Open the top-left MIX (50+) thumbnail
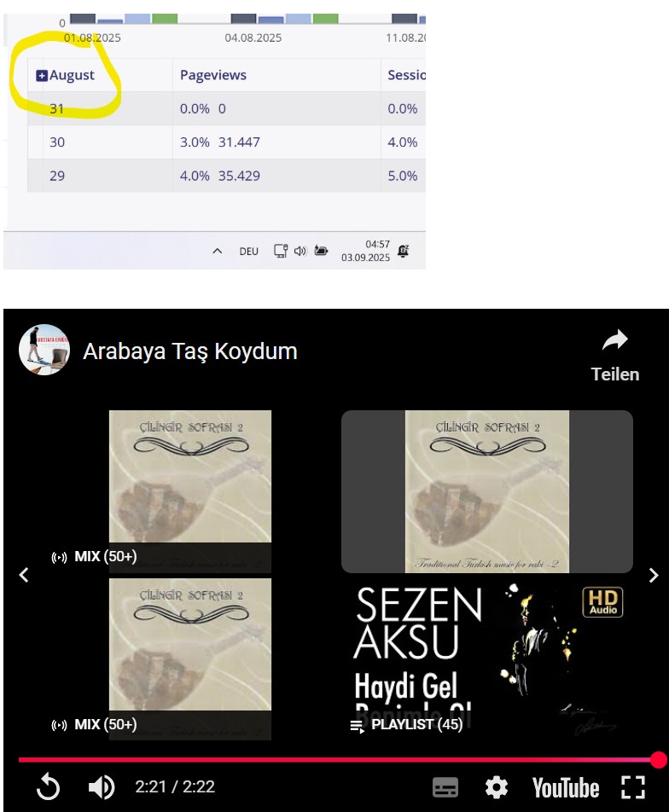669x812 pixels. [189, 491]
